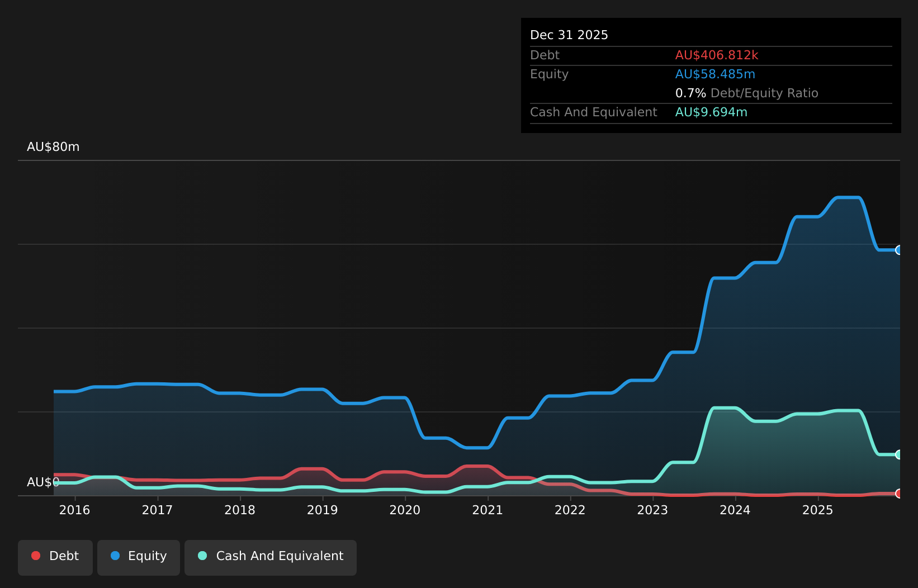Select the Debt endpoint marker at Dec 2025
The height and width of the screenshot is (588, 918).
pyautogui.click(x=899, y=494)
